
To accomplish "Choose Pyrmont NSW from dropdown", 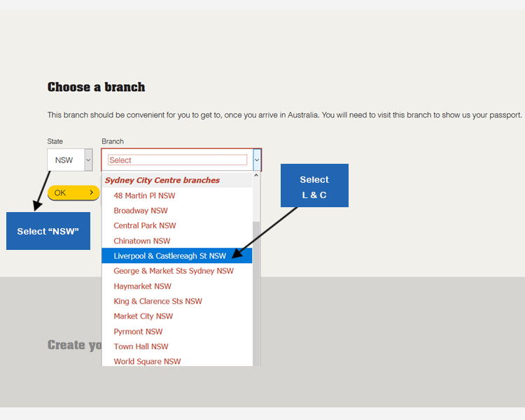I will click(138, 332).
